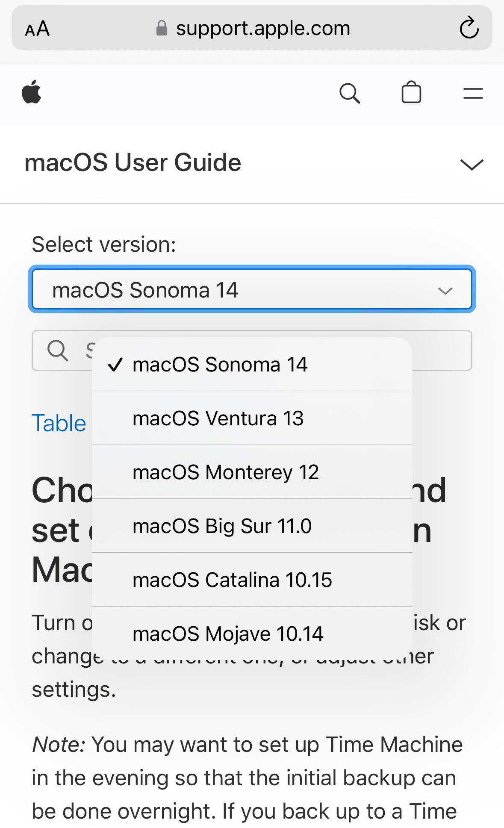Open the Table of Contents link
504x828 pixels.
click(x=59, y=424)
